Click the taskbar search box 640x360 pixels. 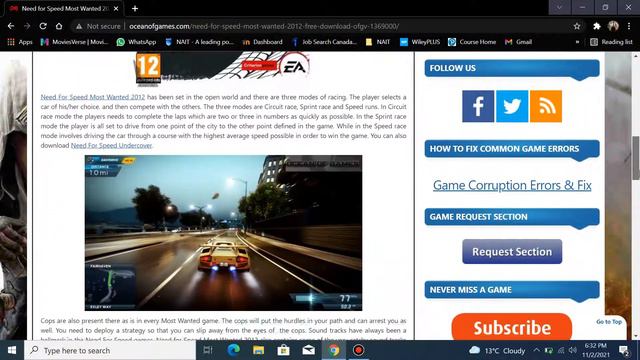tap(110, 350)
